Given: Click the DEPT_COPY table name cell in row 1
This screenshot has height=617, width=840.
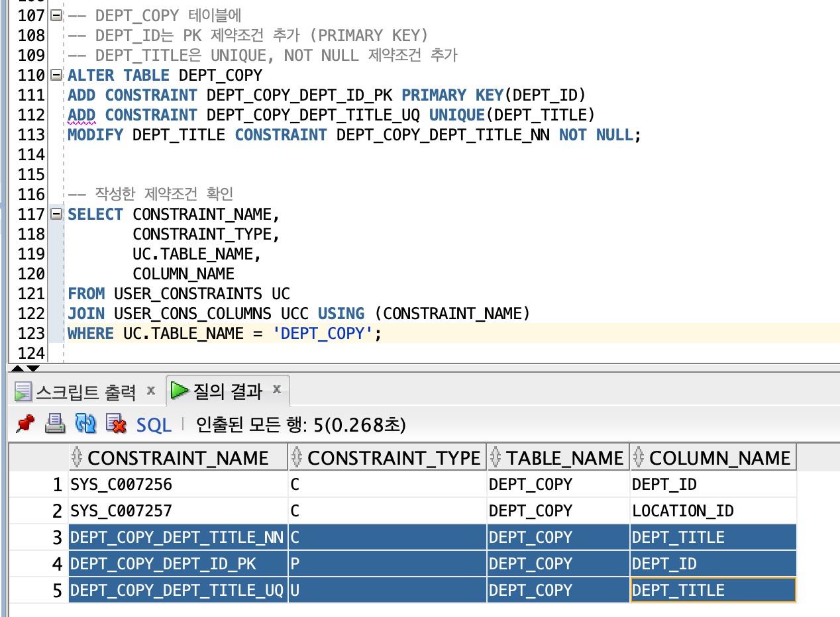Looking at the screenshot, I should tap(558, 485).
